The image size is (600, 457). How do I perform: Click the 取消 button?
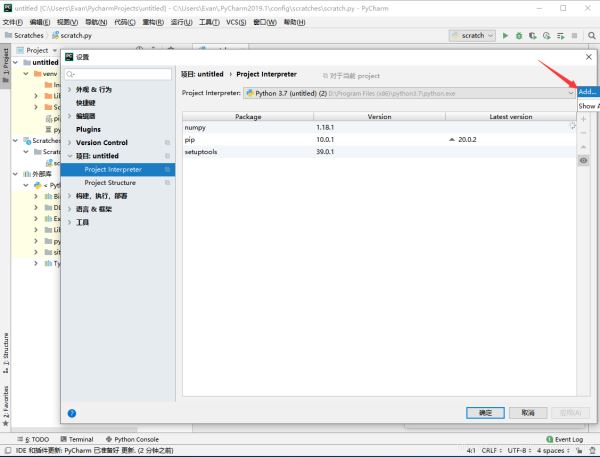click(528, 413)
